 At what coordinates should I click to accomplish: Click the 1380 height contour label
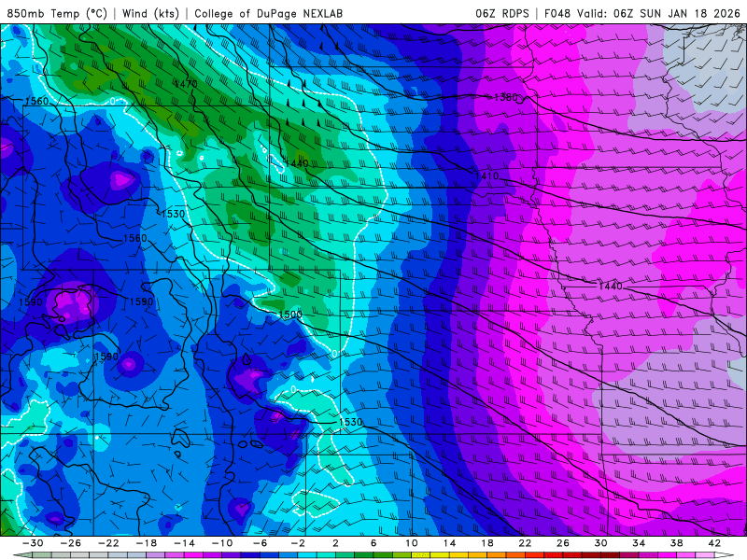click(x=505, y=97)
